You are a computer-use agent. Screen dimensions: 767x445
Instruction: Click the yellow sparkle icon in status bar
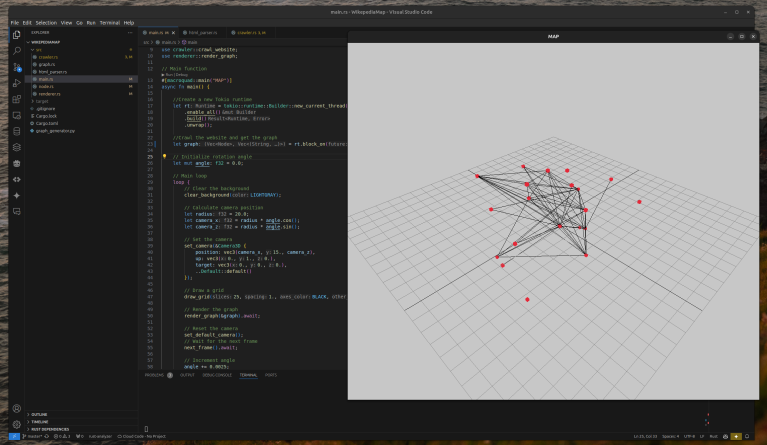(736, 436)
